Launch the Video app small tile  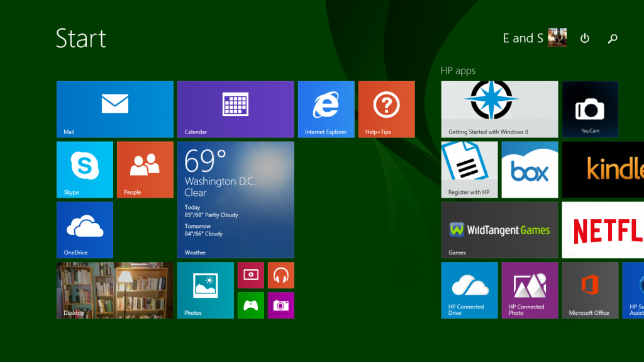250,275
